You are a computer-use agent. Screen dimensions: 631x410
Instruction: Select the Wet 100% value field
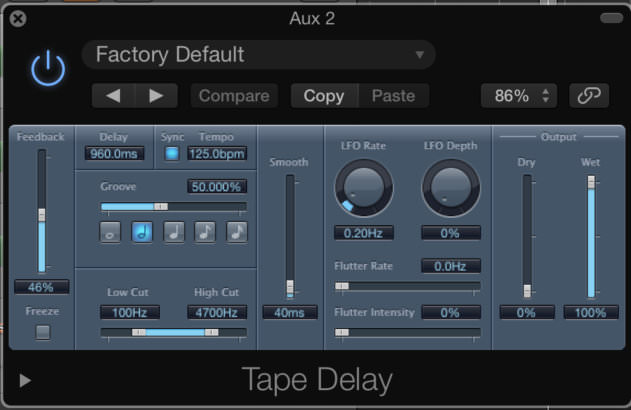coord(591,312)
